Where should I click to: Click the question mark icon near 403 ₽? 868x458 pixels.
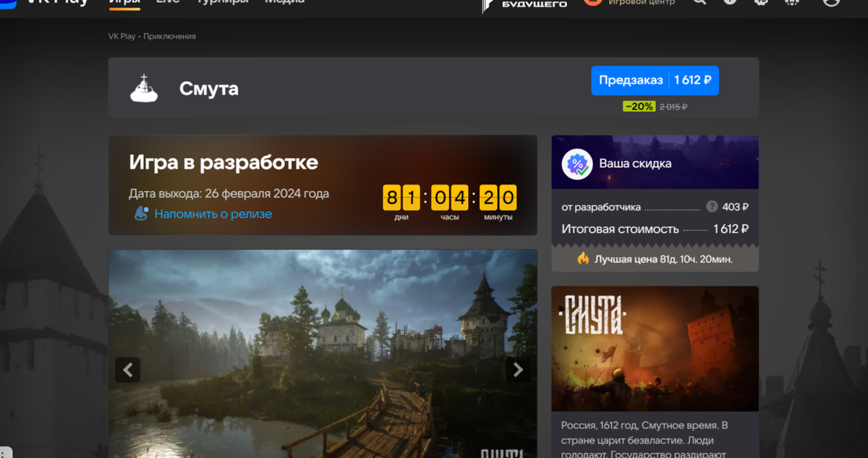(712, 207)
